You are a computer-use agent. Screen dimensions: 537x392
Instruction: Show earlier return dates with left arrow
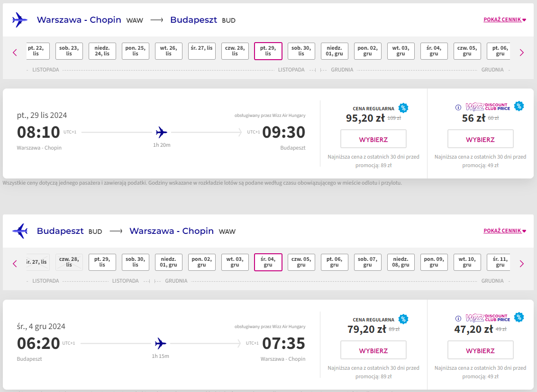coord(15,263)
